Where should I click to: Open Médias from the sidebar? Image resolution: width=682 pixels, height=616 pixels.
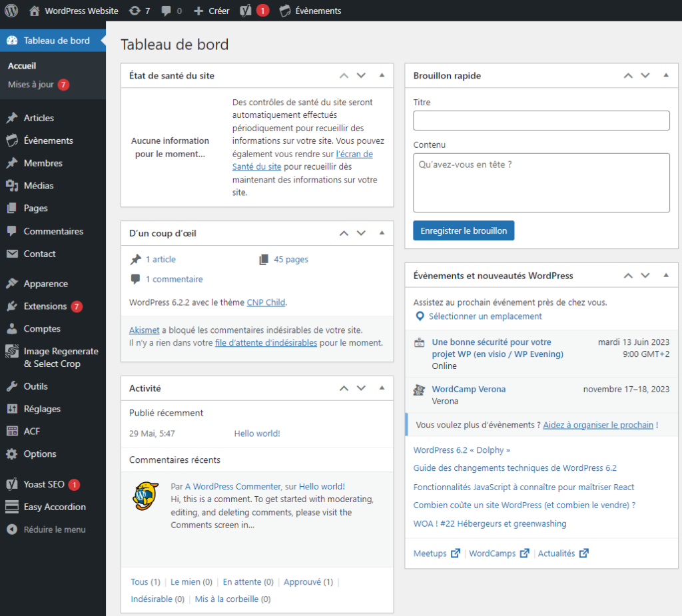39,185
